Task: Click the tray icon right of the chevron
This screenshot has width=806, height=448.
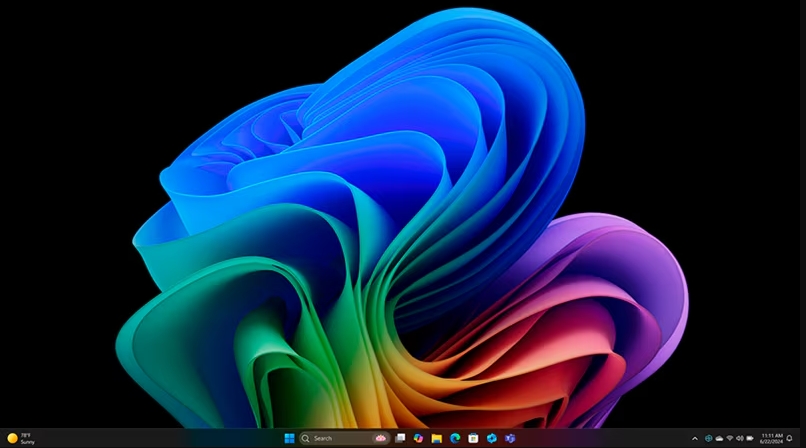Action: [x=708, y=438]
